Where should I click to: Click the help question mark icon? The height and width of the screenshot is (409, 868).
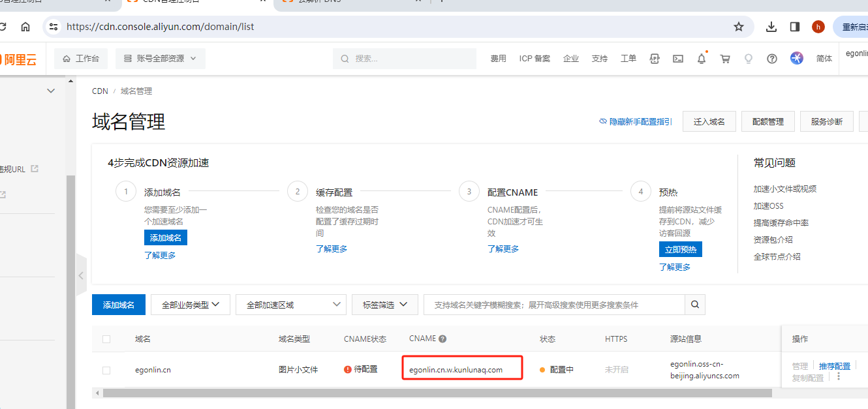772,59
